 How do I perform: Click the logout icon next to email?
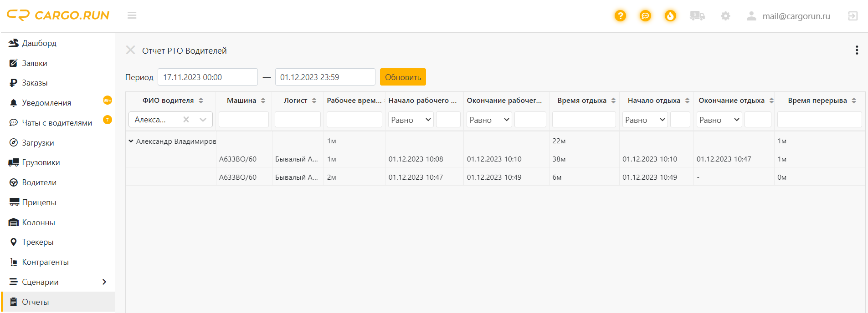[x=853, y=16]
